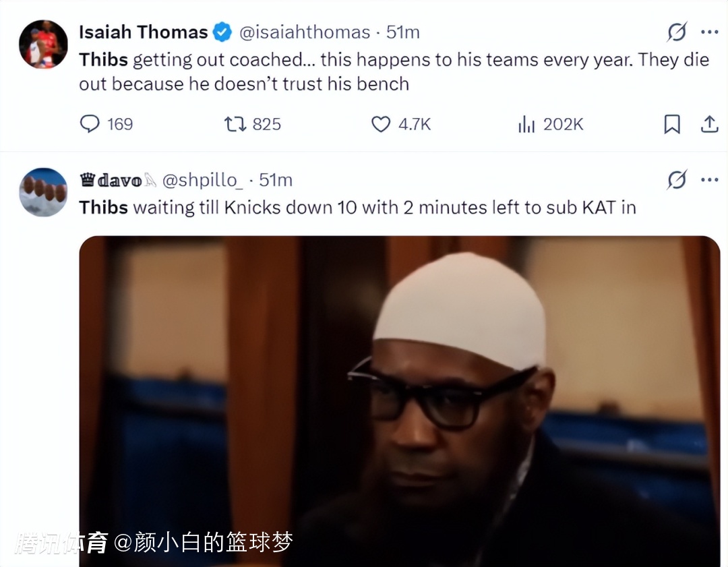Screen dimensions: 728x567
Task: Click the 51m timestamp on Isaiah Thomas's tweet
Action: click(403, 32)
